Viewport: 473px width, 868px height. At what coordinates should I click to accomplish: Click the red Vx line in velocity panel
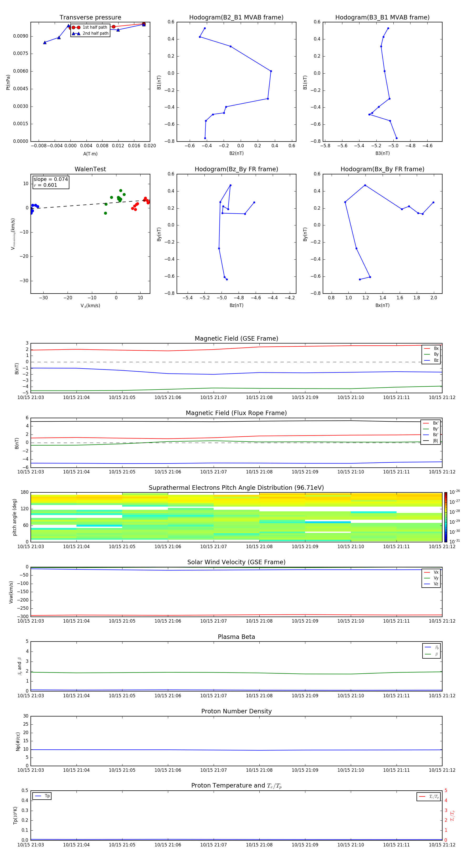coord(236,615)
